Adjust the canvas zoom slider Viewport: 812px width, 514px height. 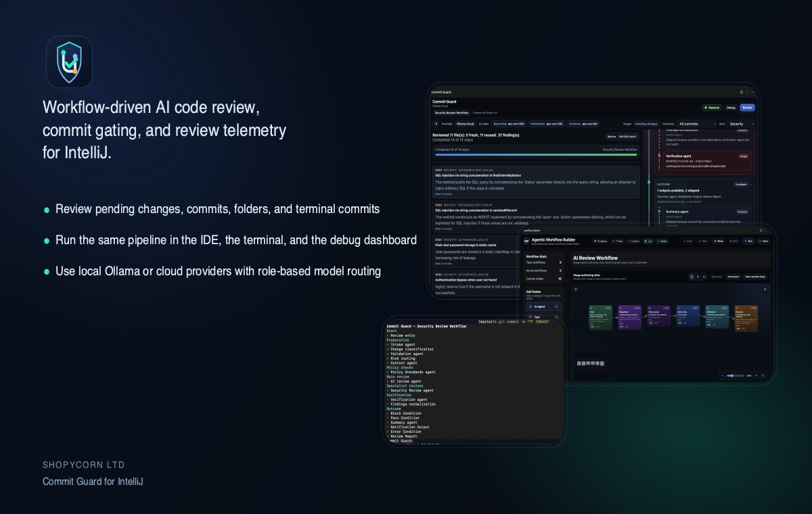tap(732, 376)
